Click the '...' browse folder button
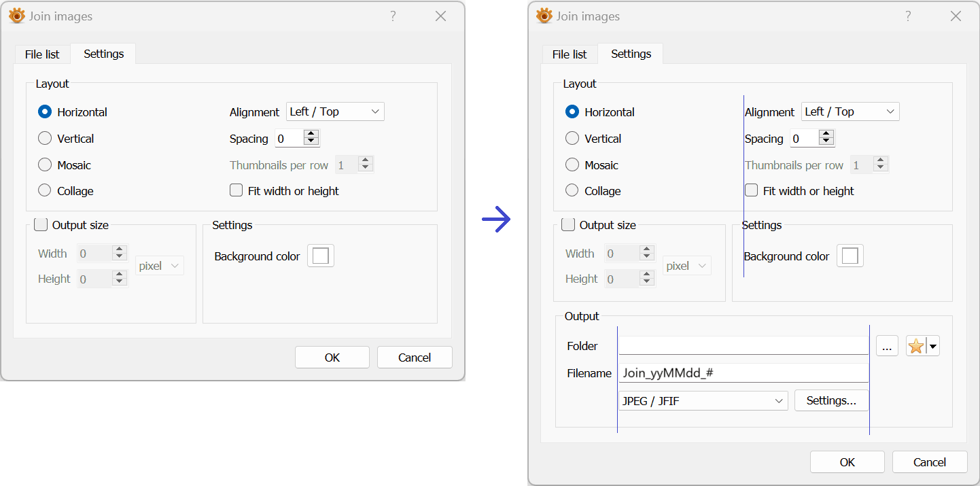The height and width of the screenshot is (486, 980). (887, 346)
